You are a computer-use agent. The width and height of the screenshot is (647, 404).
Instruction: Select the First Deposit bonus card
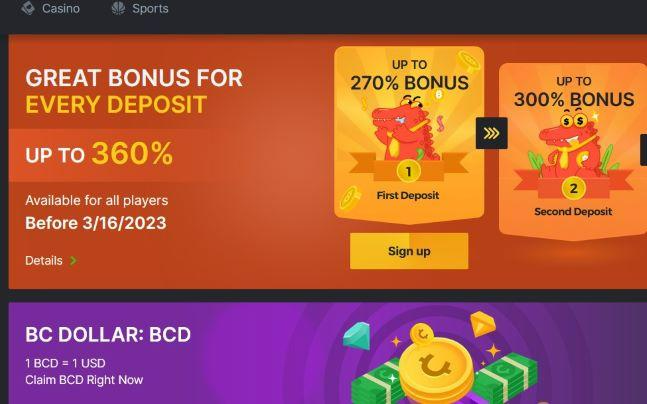point(409,135)
